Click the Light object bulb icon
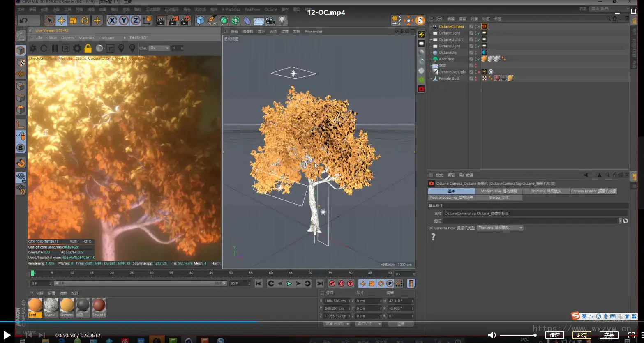This screenshot has height=343, width=644. point(282,21)
